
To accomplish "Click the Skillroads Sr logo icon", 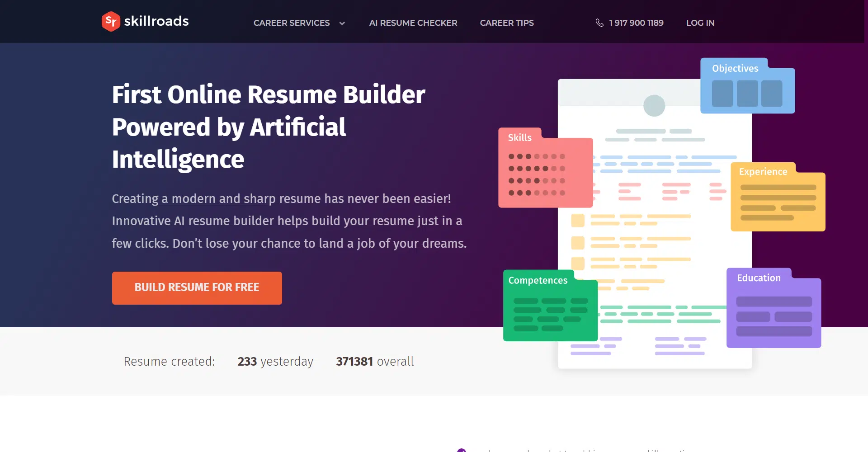I will (111, 21).
